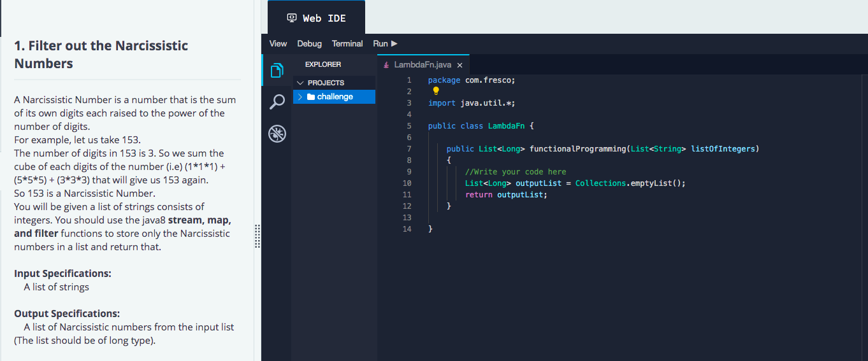Select the LambdaFn.java editor tab
The image size is (868, 361).
pyautogui.click(x=423, y=65)
